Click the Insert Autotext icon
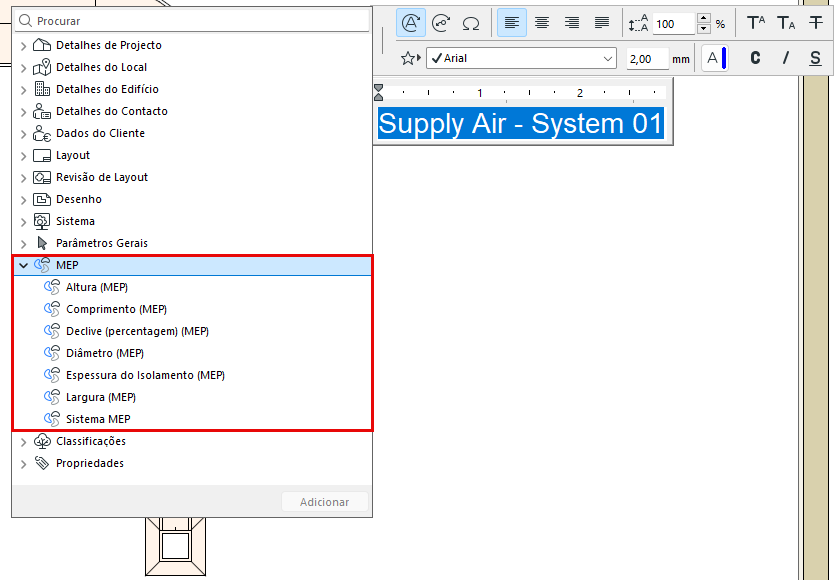Image resolution: width=835 pixels, height=580 pixels. click(x=411, y=23)
